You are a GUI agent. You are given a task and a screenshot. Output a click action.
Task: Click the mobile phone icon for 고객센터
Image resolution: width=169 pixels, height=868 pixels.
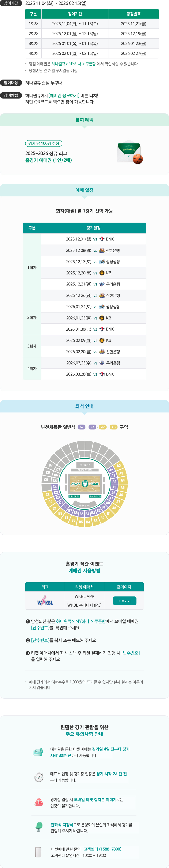(x=38, y=852)
